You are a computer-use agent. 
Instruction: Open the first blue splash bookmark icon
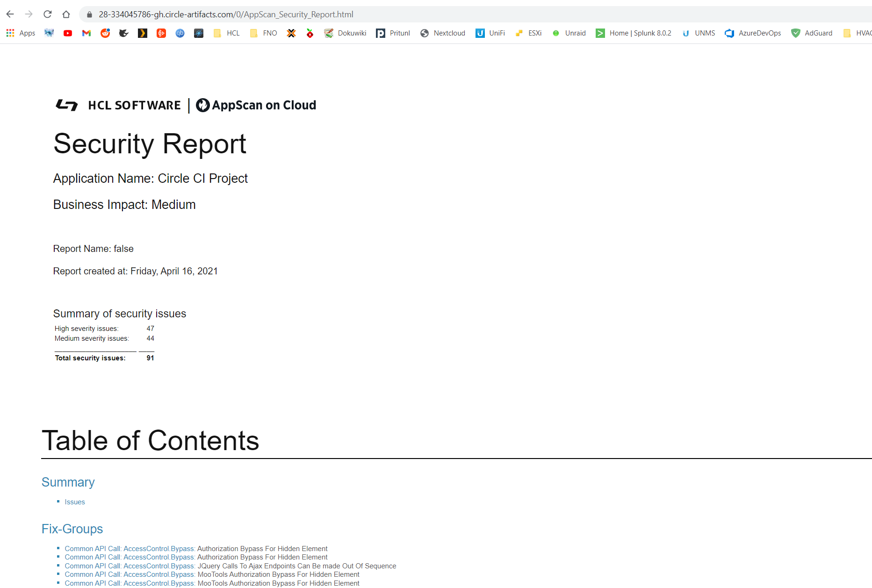[x=49, y=33]
